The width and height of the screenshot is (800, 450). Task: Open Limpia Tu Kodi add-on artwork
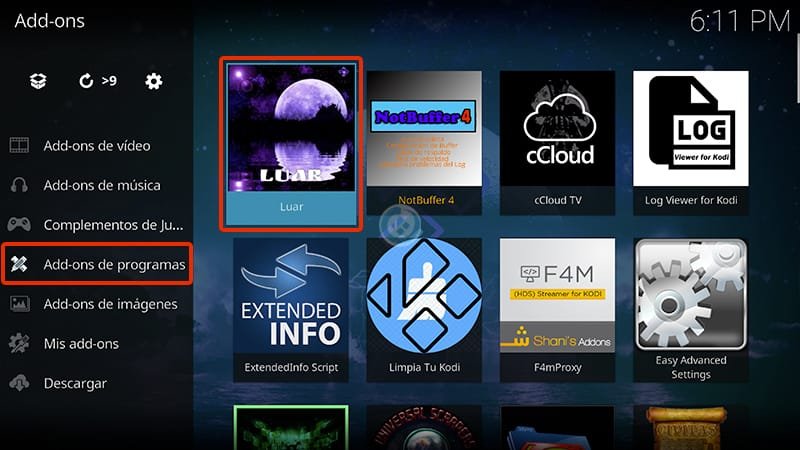click(424, 295)
